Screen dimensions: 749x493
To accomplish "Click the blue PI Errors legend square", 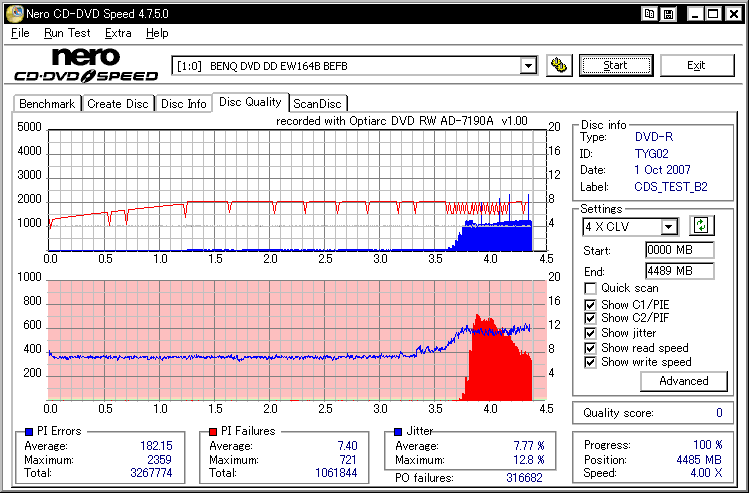I will point(29,432).
